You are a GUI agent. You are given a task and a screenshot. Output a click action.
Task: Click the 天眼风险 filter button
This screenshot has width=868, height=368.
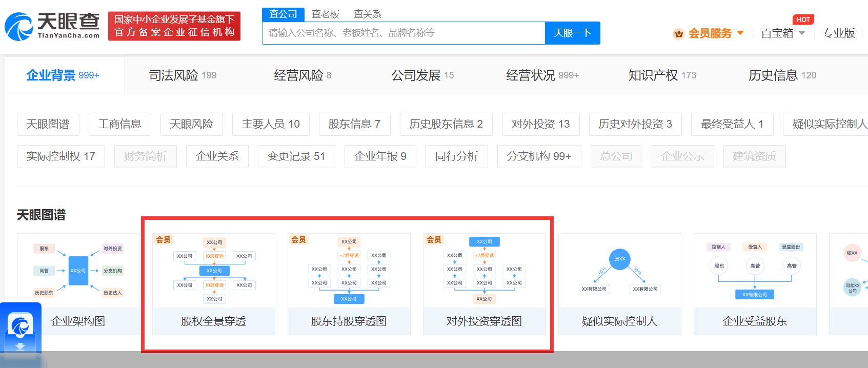pos(192,124)
